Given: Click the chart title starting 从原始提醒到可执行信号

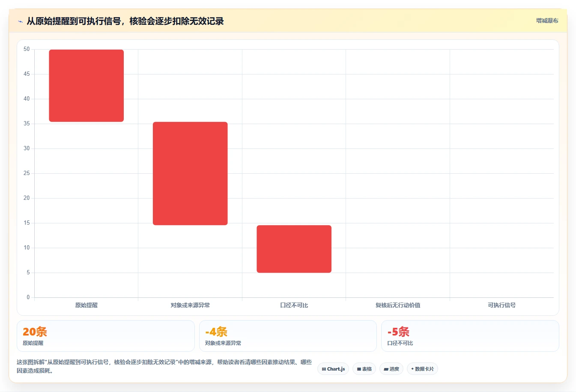Looking at the screenshot, I should pyautogui.click(x=125, y=21).
